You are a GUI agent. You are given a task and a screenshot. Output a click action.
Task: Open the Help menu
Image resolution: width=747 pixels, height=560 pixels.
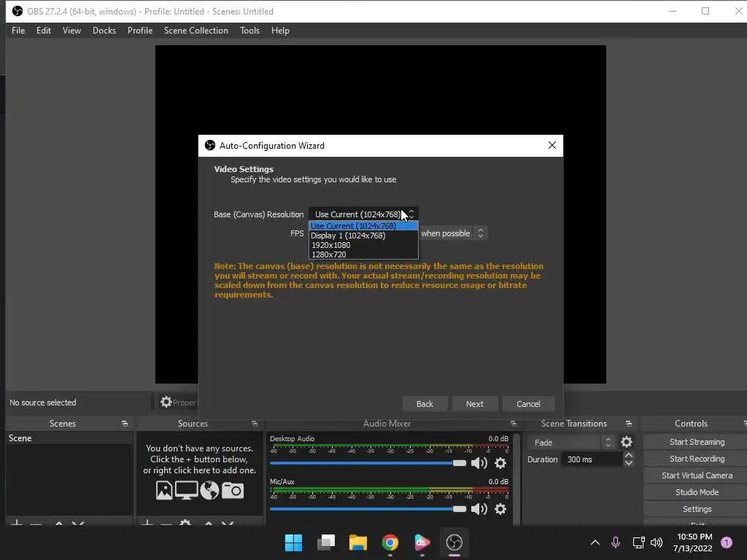pos(280,31)
